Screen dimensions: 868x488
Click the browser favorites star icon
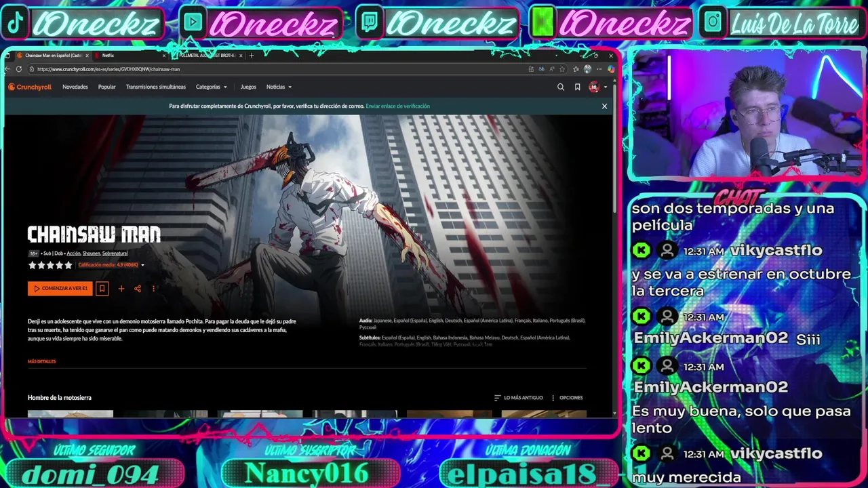point(562,69)
